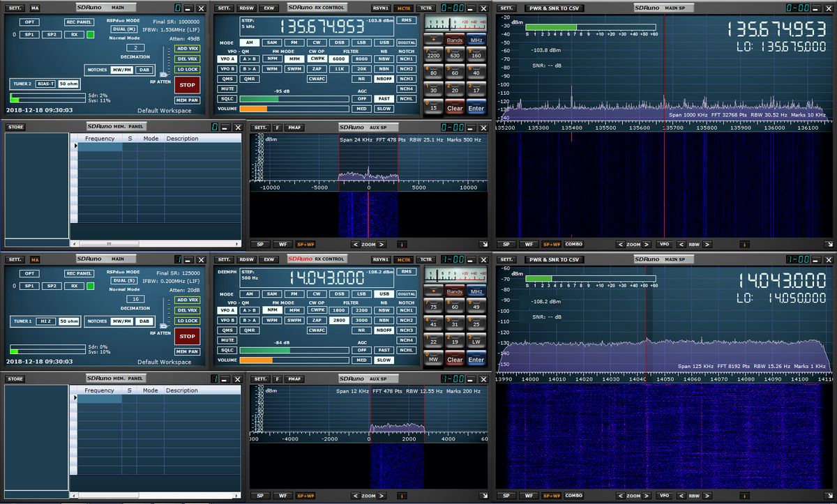Enable NR noise reduction on the 14.043 MHz receiver
The width and height of the screenshot is (837, 504).
361,330
